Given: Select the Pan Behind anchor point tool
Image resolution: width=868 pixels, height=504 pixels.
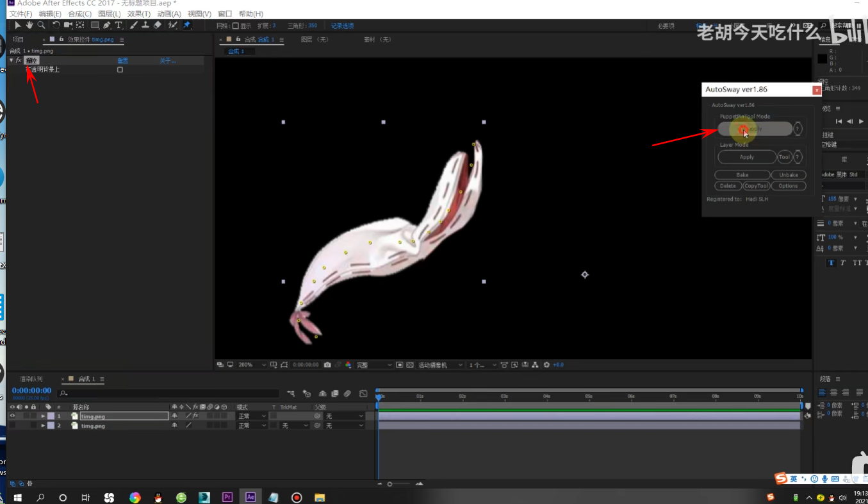Looking at the screenshot, I should pyautogui.click(x=80, y=25).
